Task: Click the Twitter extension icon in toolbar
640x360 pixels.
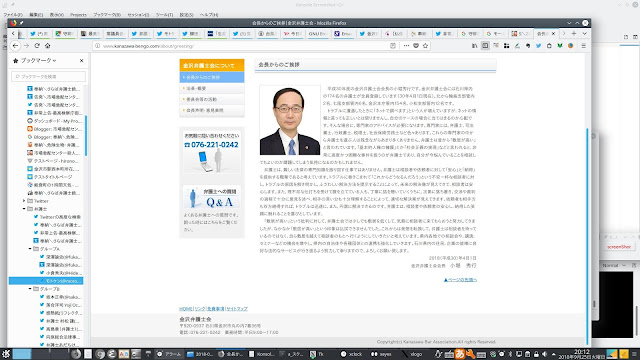Action: pyautogui.click(x=538, y=46)
